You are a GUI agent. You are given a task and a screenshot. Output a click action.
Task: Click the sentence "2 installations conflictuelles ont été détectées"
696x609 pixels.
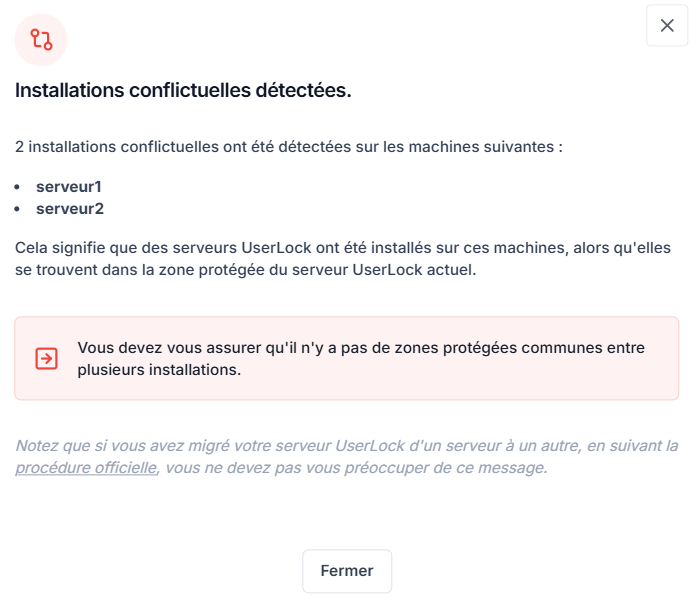coord(200,147)
